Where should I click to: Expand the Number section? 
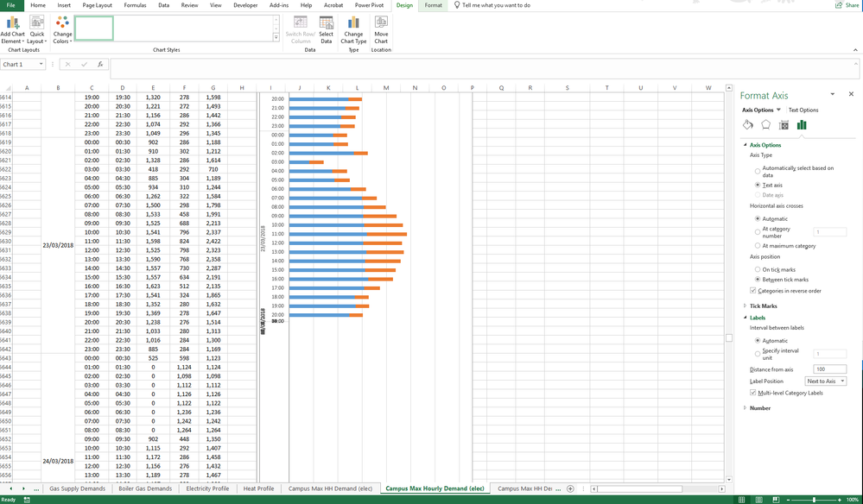point(746,408)
